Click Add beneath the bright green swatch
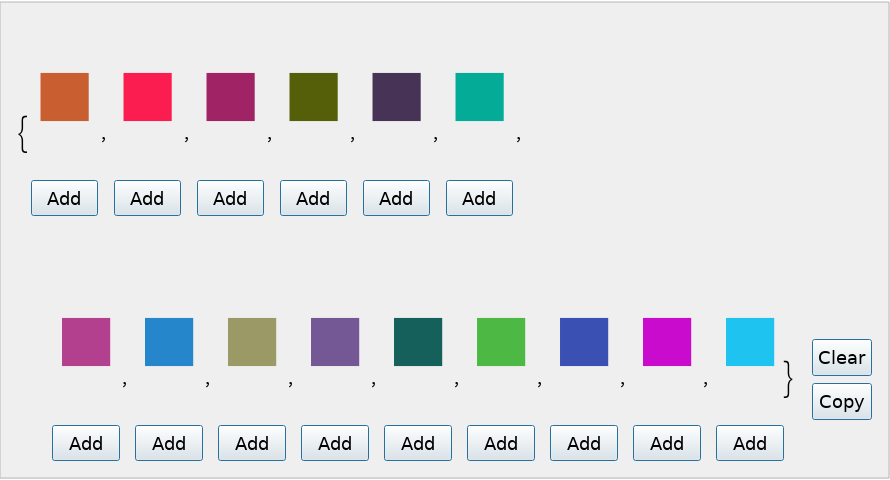Screen dimensions: 890x480 pyautogui.click(x=501, y=443)
